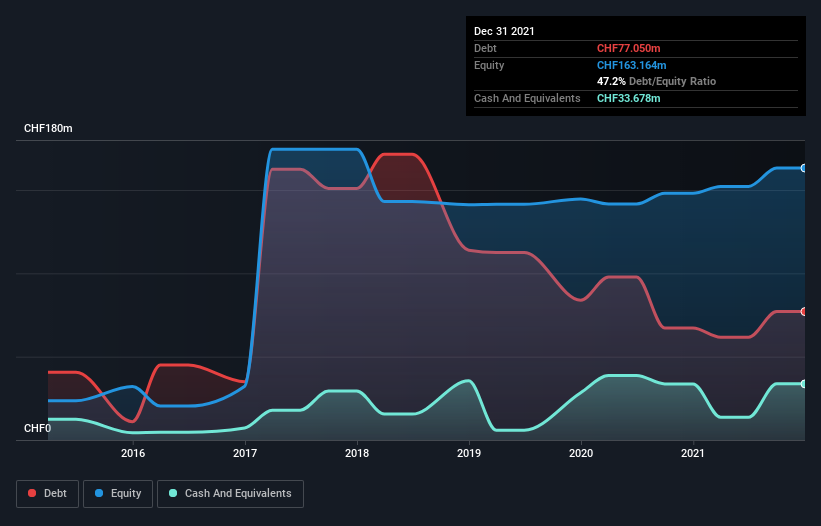
Task: Click the CHF0 y-axis label
Action: click(38, 428)
